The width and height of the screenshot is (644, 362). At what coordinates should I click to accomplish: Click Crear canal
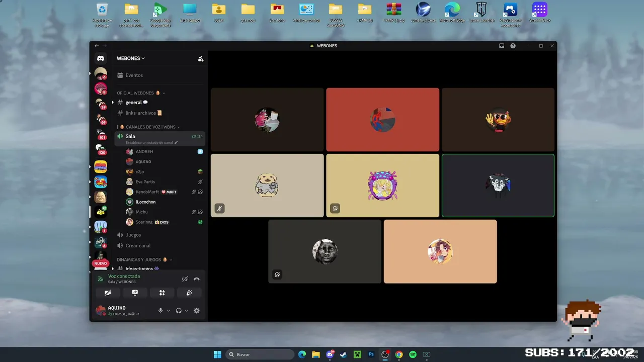point(160,246)
